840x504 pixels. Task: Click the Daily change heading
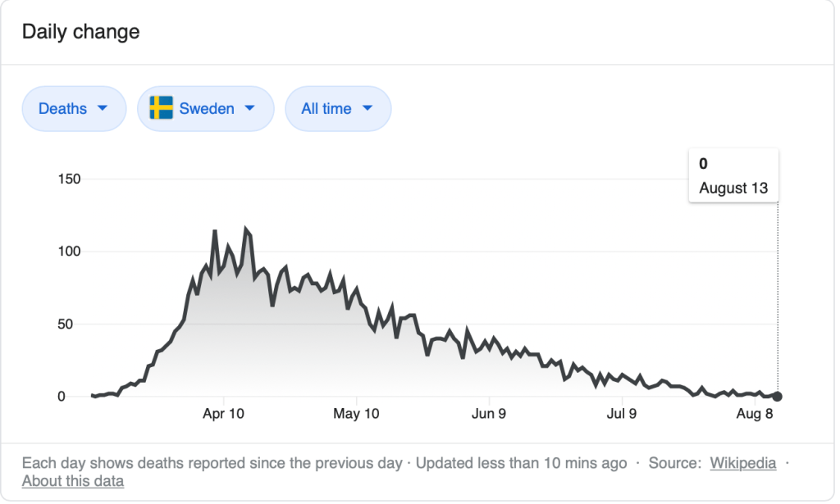tap(80, 32)
